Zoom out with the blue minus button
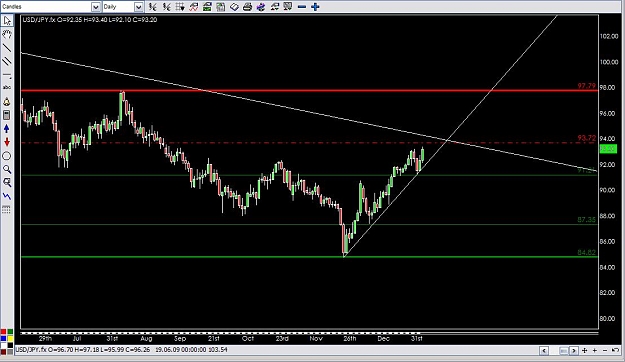 [x=302, y=7]
